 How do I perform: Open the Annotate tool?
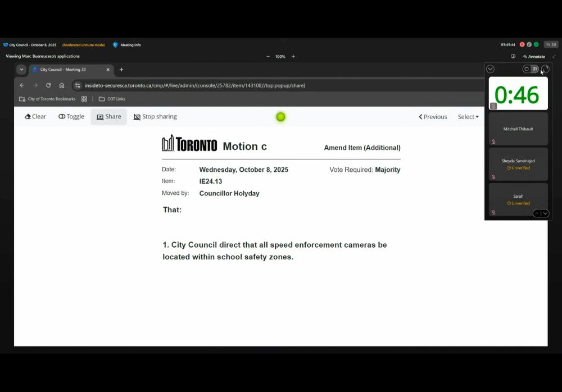point(534,56)
